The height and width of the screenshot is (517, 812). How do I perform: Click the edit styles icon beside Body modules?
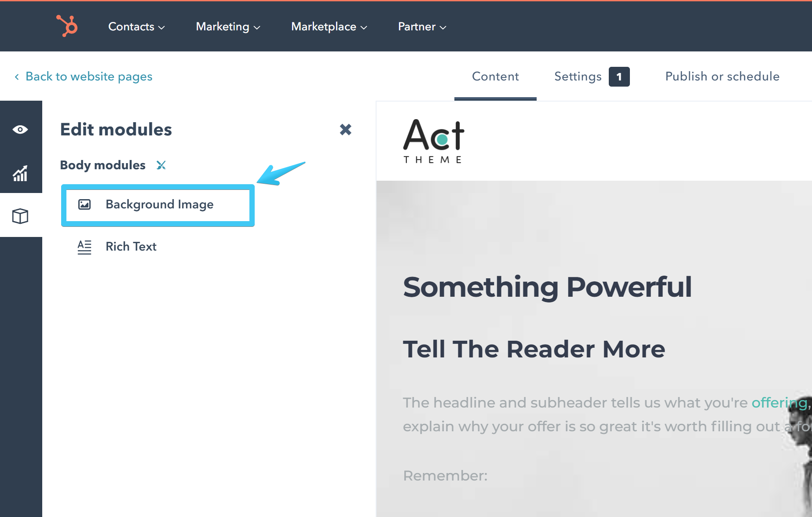pos(161,165)
